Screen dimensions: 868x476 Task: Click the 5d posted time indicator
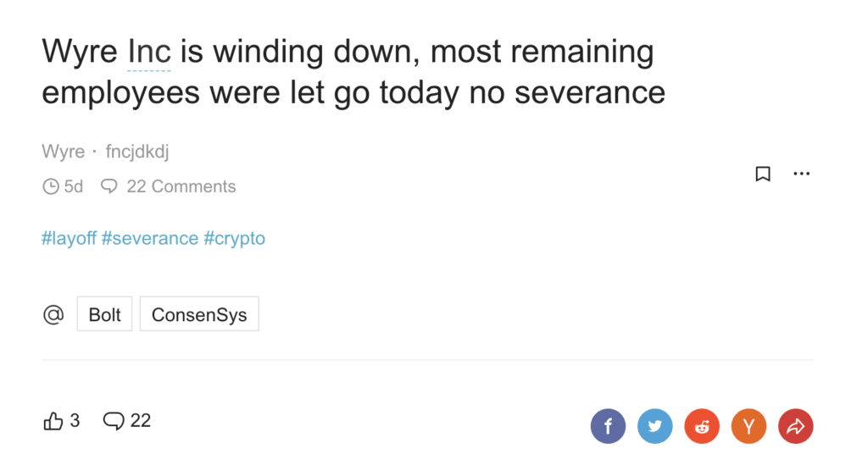(x=63, y=186)
